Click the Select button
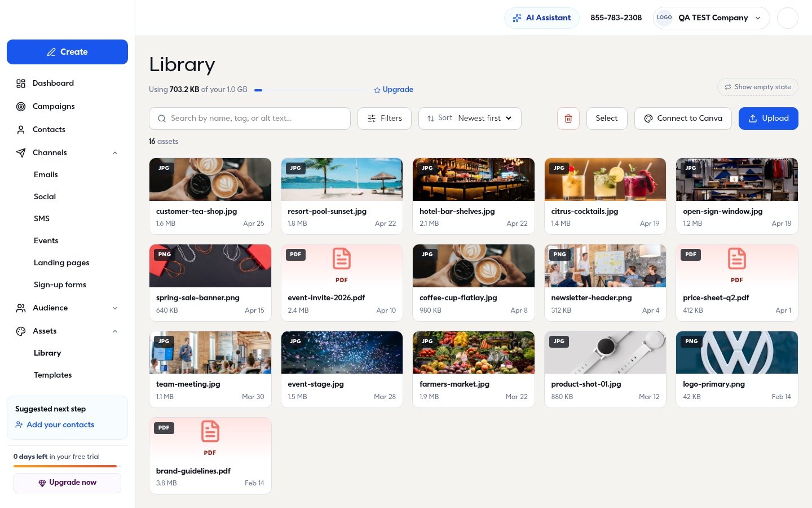 click(x=607, y=119)
